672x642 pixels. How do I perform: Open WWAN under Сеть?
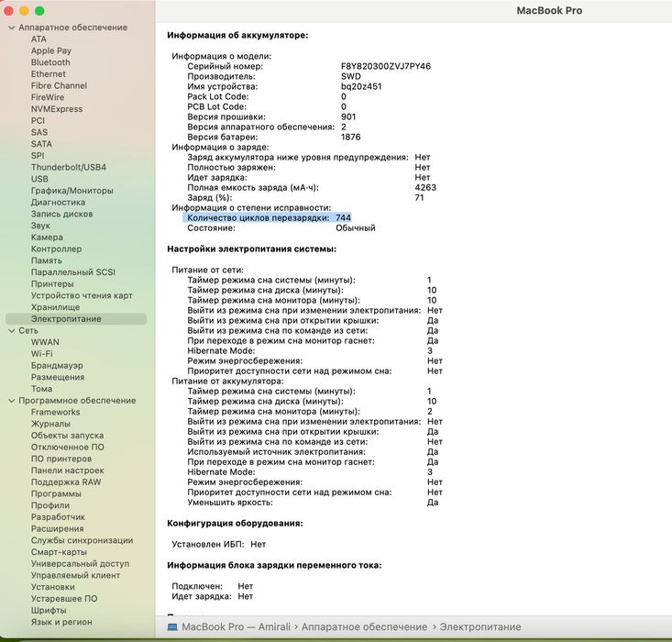[45, 342]
